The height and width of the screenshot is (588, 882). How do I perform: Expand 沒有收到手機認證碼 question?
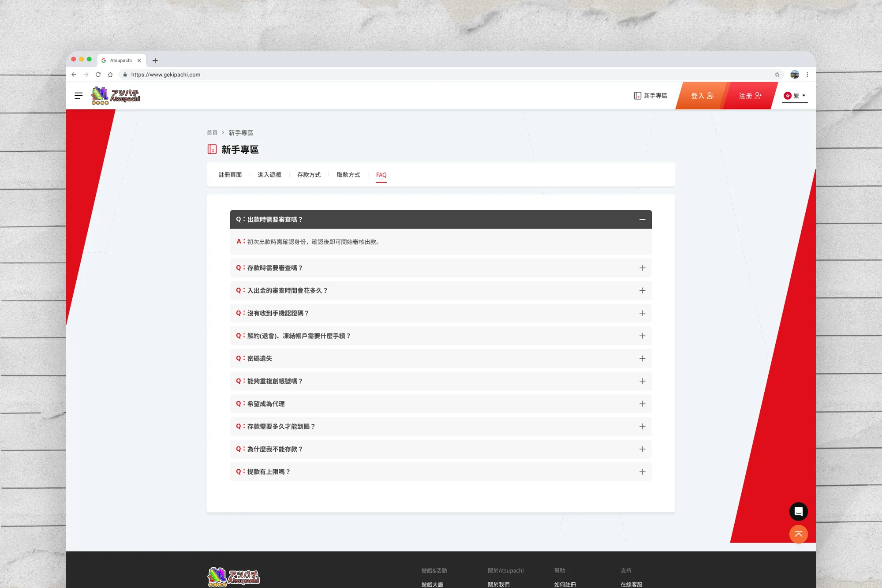441,313
